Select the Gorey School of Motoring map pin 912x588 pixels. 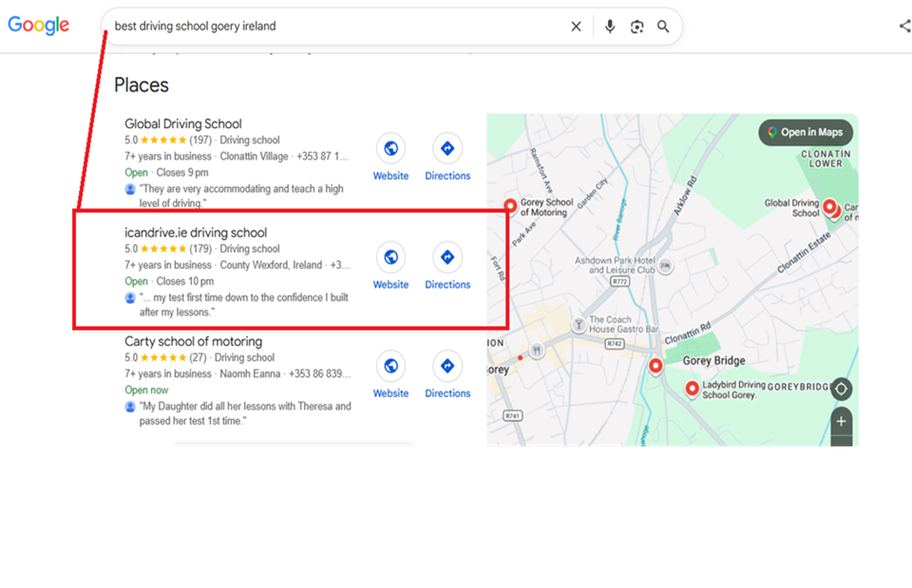tap(510, 206)
